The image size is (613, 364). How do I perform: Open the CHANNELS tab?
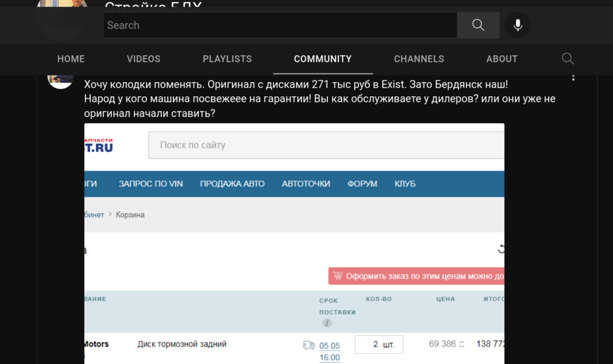click(x=419, y=59)
